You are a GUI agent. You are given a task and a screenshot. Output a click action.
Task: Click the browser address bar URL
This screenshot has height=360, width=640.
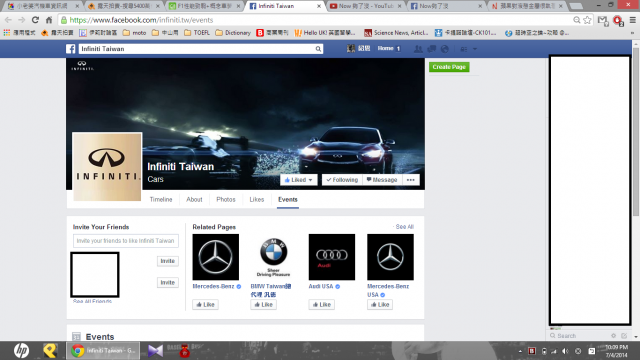(141, 20)
